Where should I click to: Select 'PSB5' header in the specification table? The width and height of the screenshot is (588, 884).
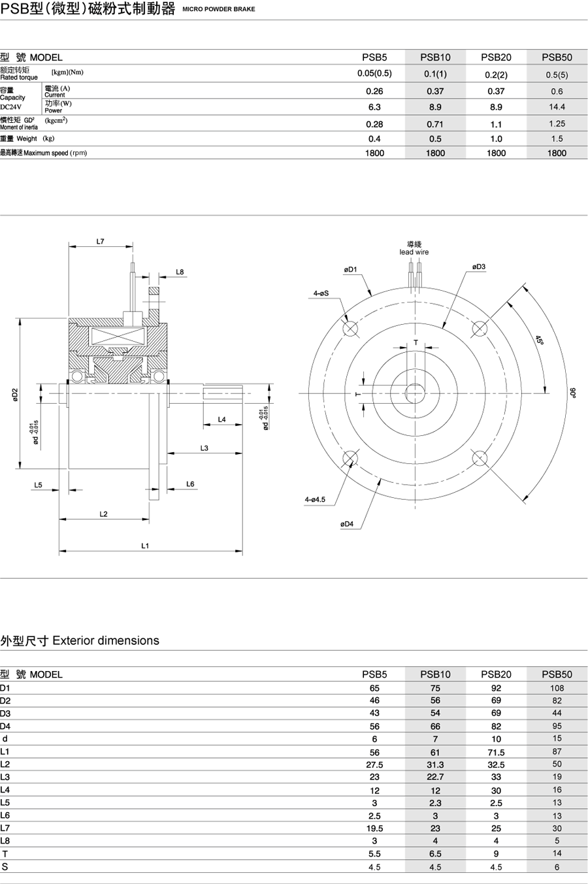[x=374, y=57]
